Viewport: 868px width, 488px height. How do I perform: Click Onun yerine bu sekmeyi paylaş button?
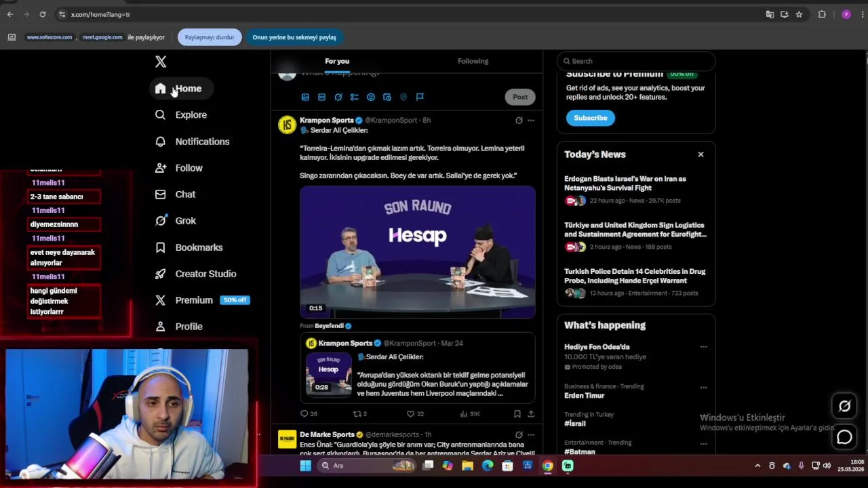click(294, 37)
